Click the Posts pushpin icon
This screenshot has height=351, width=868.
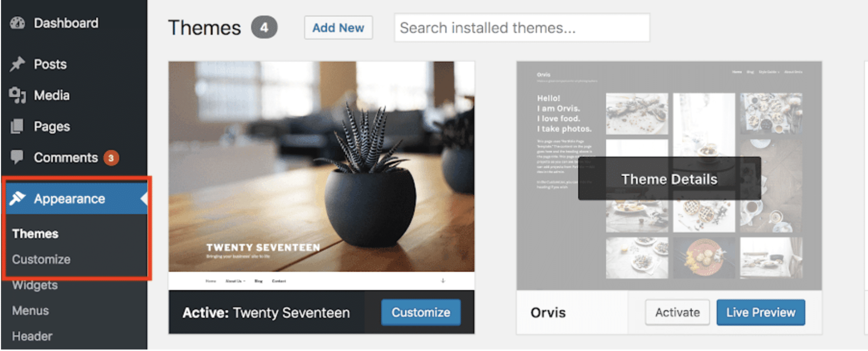[x=17, y=64]
